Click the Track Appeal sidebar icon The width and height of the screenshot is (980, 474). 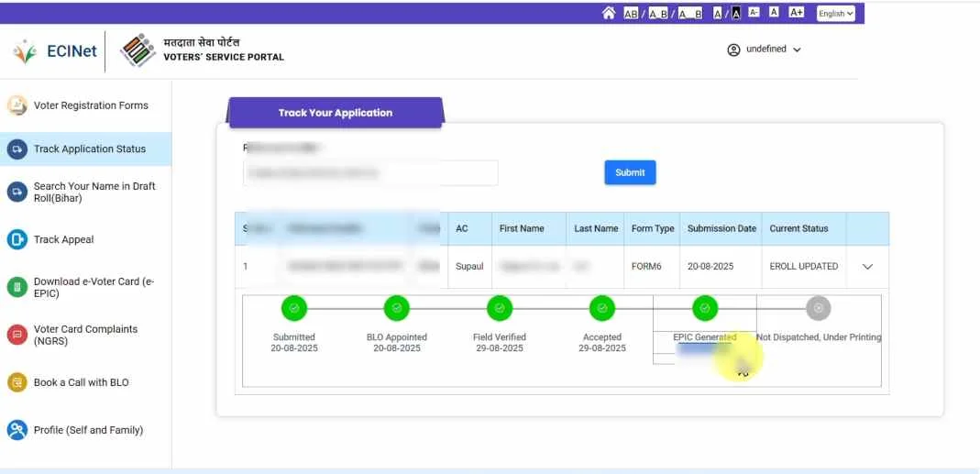tap(17, 240)
